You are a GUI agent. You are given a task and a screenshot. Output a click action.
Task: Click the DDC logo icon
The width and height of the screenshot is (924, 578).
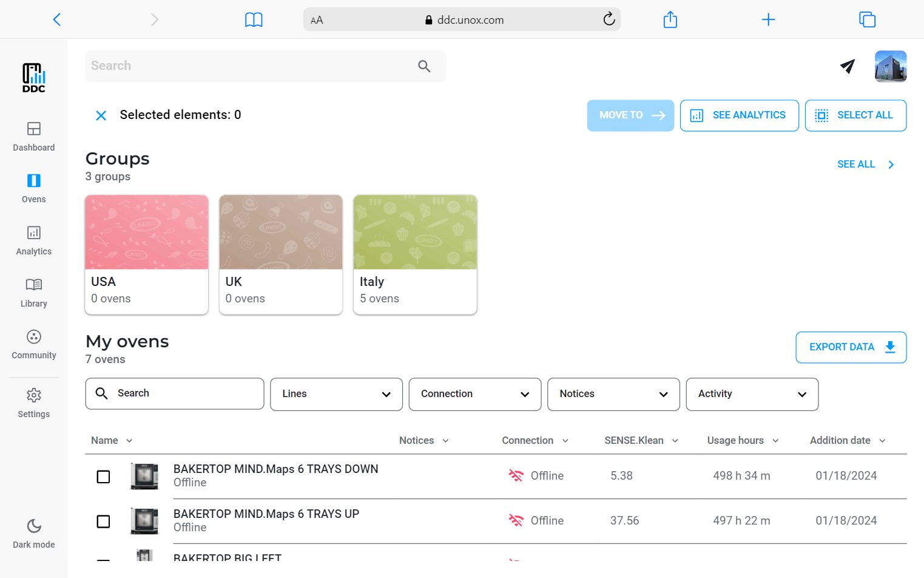(34, 78)
